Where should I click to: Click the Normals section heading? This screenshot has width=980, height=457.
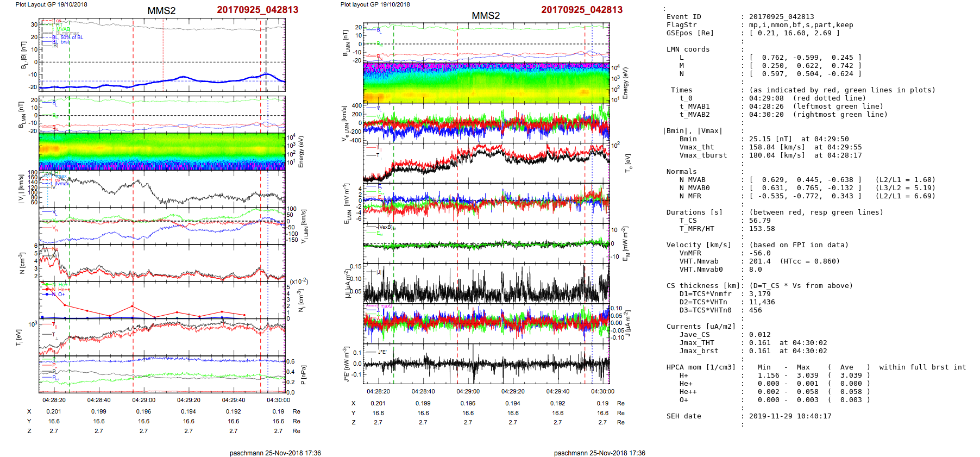click(x=681, y=172)
